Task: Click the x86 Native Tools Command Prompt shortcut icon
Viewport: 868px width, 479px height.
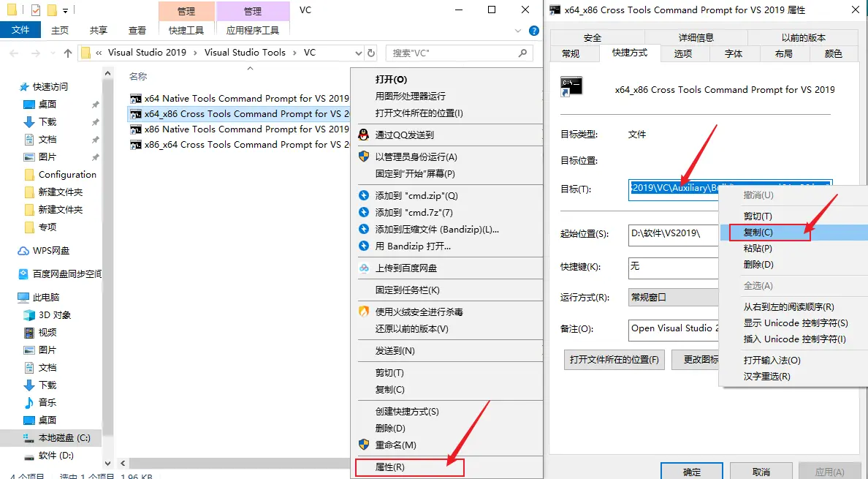Action: click(136, 129)
